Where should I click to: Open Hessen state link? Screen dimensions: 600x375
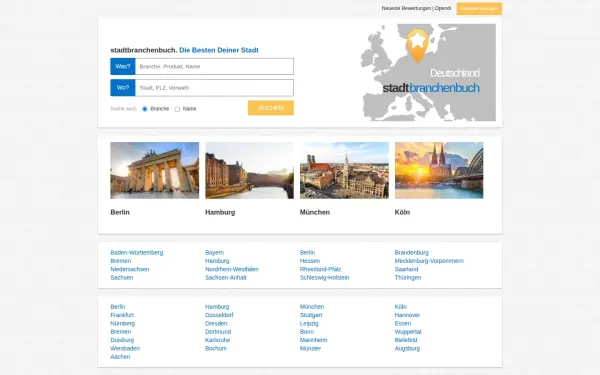pyautogui.click(x=310, y=261)
